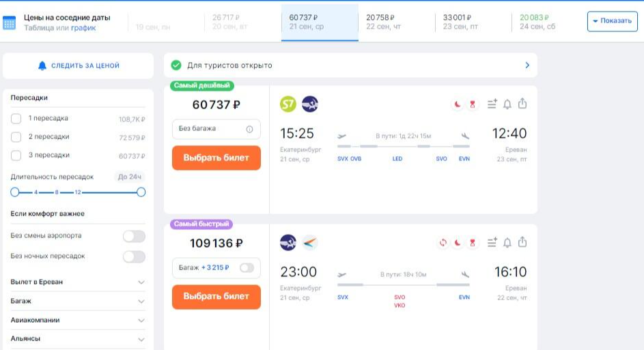
Task: Click bell icon on the fastest ticket
Action: [x=507, y=242]
